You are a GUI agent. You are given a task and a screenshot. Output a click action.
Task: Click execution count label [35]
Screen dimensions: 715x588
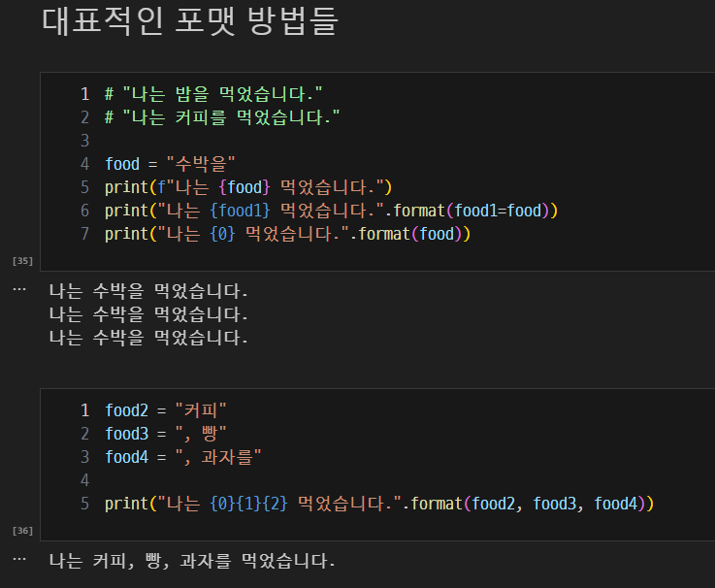point(22,261)
